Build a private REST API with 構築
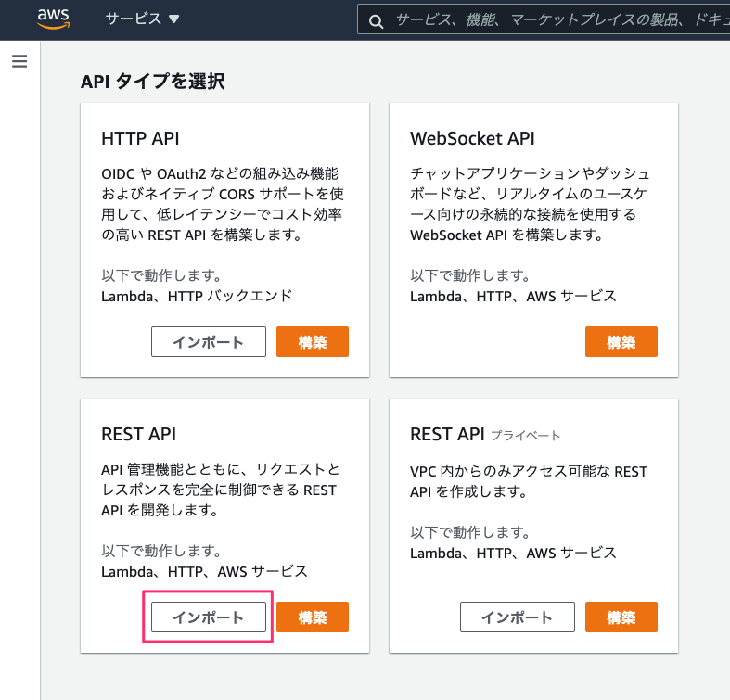 621,617
